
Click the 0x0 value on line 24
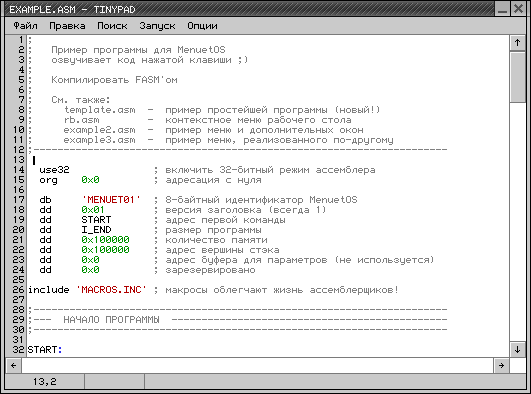pyautogui.click(x=90, y=270)
